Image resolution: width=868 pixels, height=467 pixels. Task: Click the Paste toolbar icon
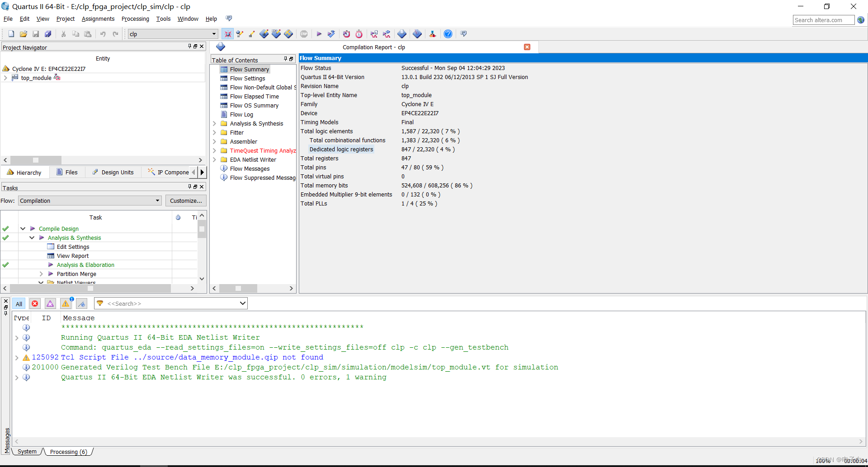tap(88, 34)
